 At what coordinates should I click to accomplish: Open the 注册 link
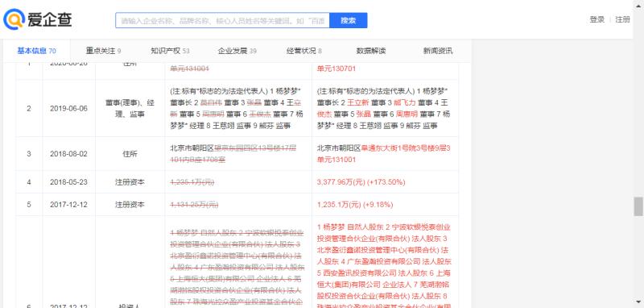622,19
